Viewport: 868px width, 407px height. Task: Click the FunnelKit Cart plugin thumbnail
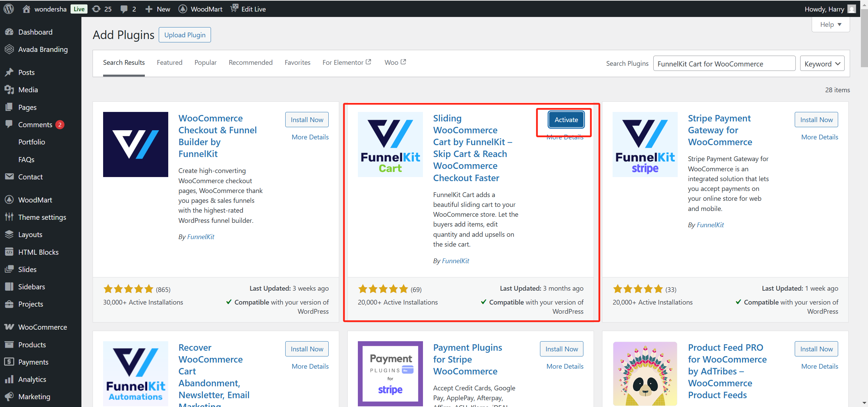pyautogui.click(x=390, y=144)
